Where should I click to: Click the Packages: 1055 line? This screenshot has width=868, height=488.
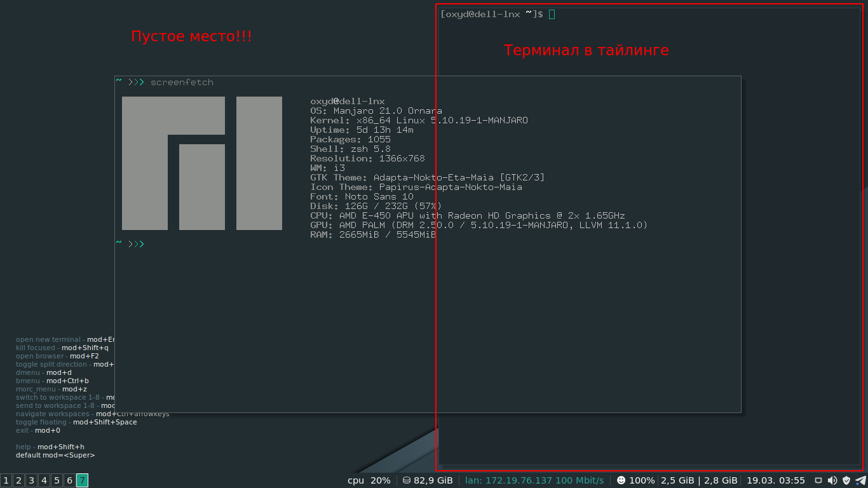(x=350, y=140)
